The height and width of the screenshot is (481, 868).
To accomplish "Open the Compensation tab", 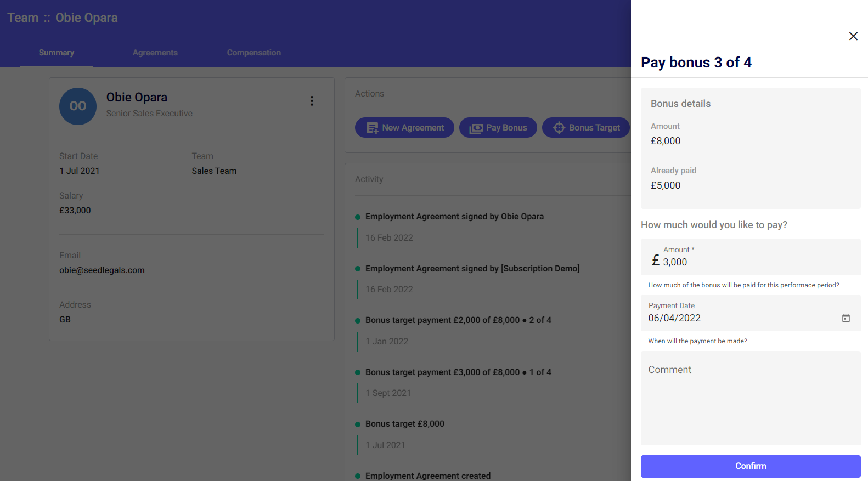I will coord(253,53).
